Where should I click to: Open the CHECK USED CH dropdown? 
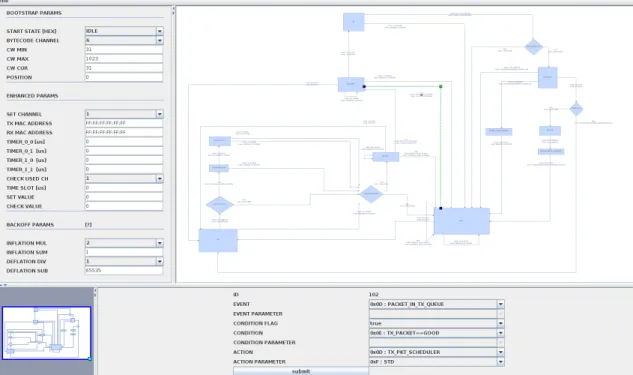(124, 178)
